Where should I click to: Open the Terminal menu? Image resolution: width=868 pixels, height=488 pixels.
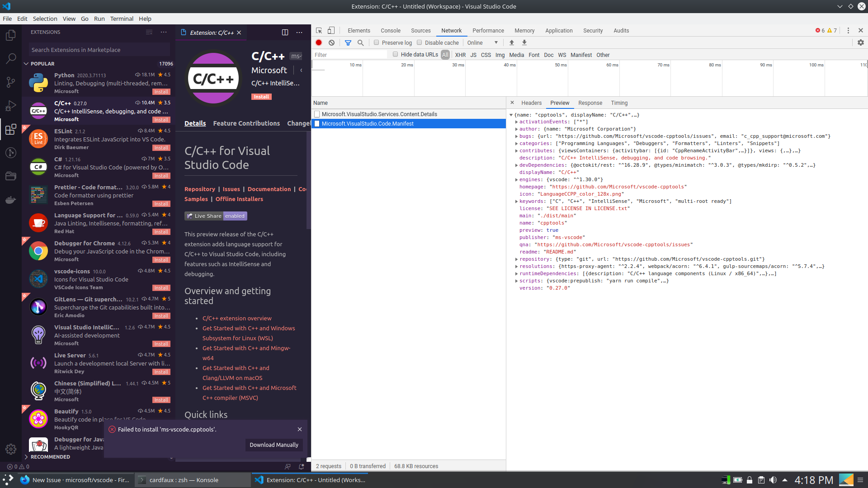[122, 19]
